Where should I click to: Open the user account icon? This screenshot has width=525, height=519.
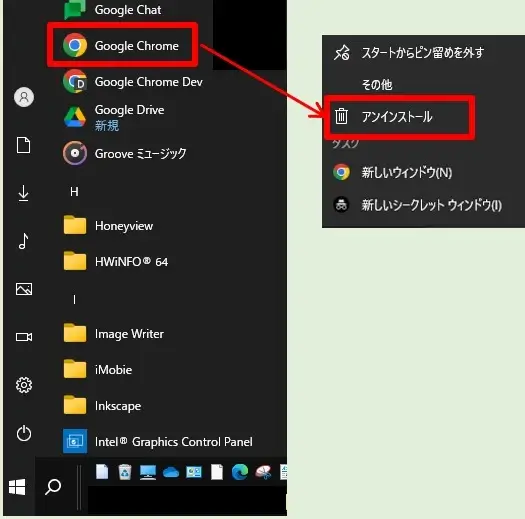click(x=24, y=97)
